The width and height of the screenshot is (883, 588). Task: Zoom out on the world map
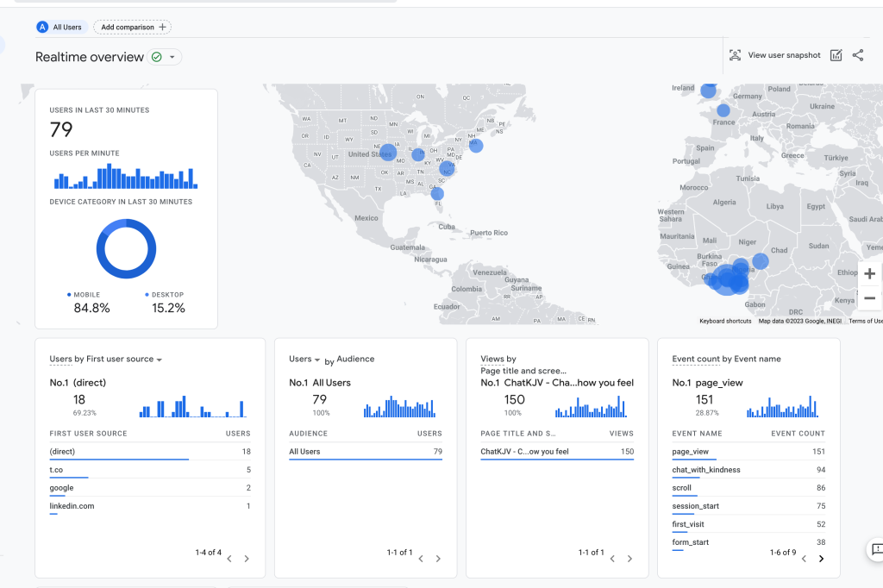pyautogui.click(x=869, y=297)
